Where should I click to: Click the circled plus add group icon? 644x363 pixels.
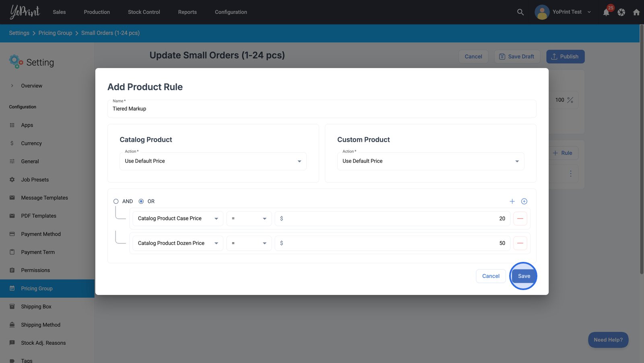pyautogui.click(x=524, y=201)
